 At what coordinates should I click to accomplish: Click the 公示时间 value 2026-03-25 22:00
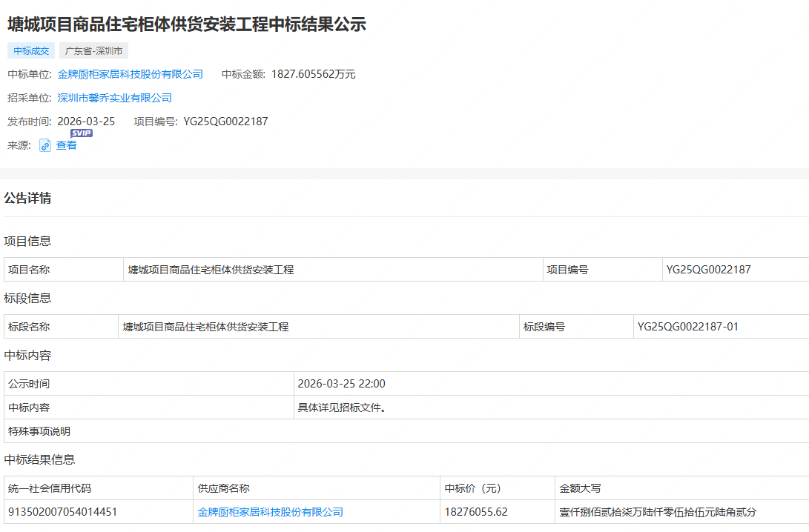(x=342, y=384)
